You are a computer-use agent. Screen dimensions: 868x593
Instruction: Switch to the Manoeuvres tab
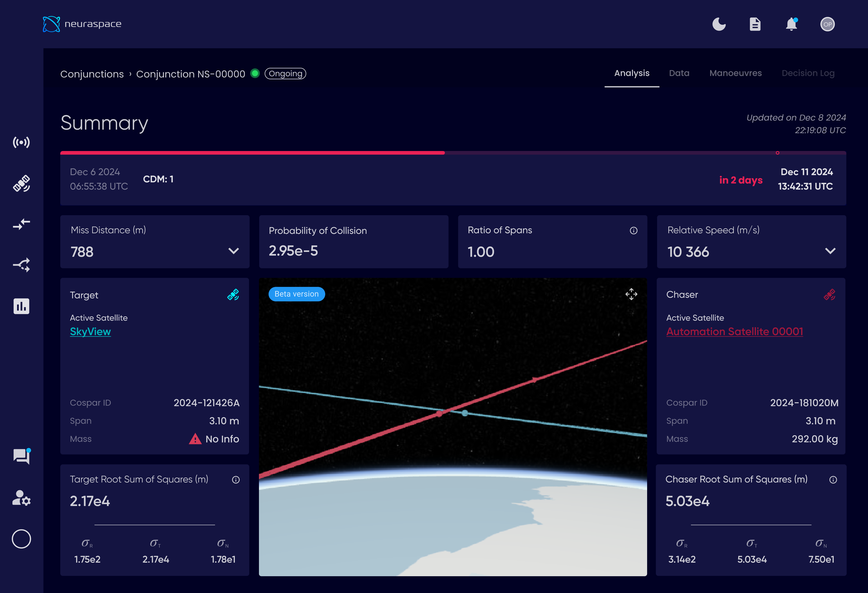click(x=735, y=73)
